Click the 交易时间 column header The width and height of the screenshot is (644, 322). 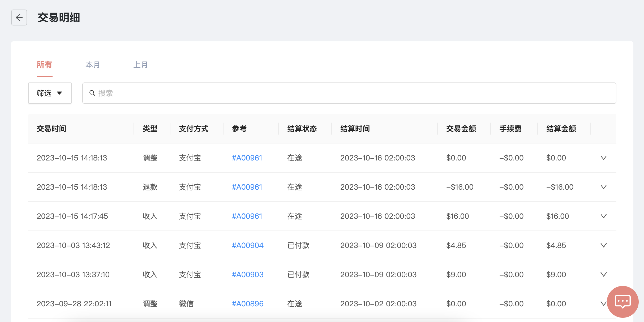51,129
